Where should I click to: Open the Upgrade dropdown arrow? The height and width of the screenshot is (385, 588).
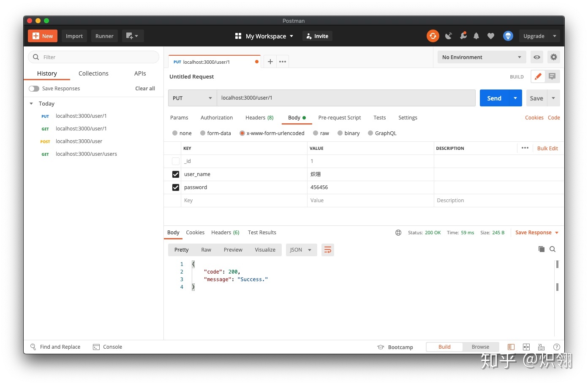click(554, 36)
